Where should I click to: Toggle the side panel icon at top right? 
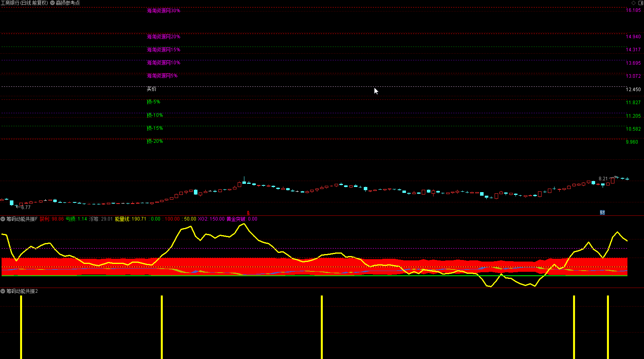point(640,3)
